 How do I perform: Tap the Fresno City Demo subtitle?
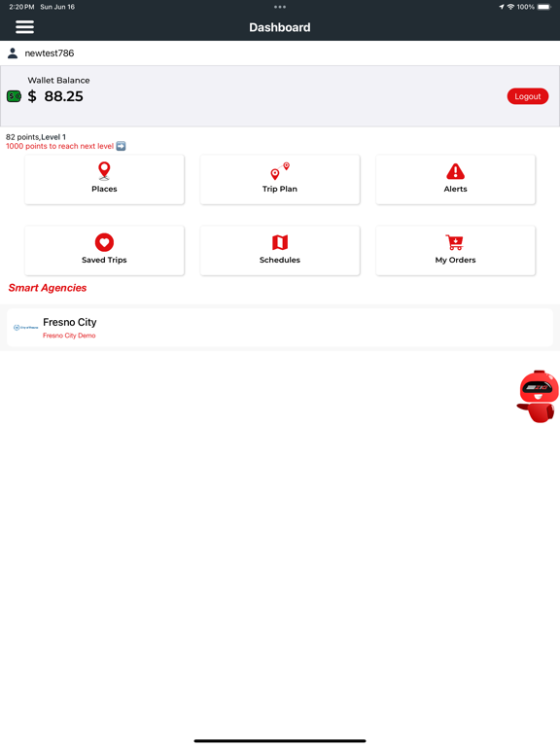[69, 336]
